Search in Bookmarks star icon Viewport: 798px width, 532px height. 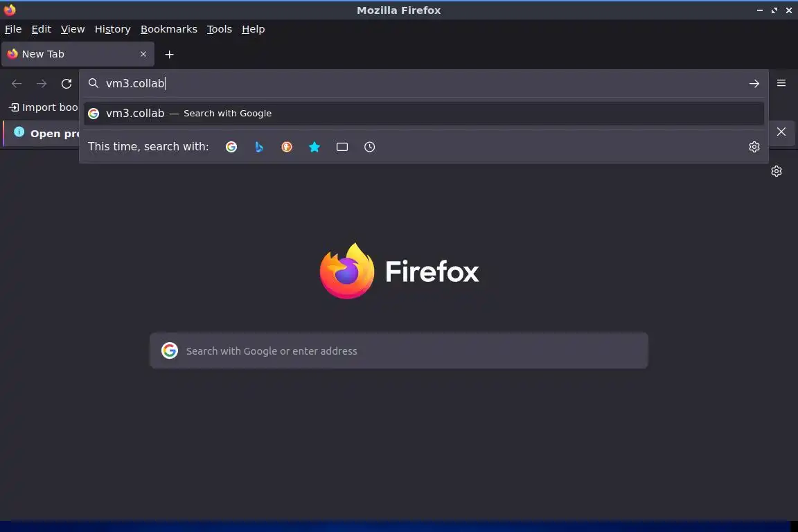coord(314,147)
